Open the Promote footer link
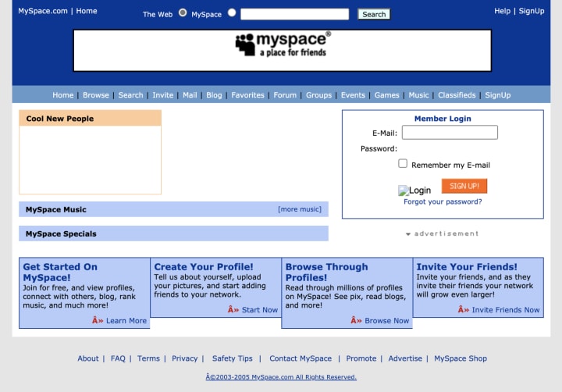 point(361,358)
